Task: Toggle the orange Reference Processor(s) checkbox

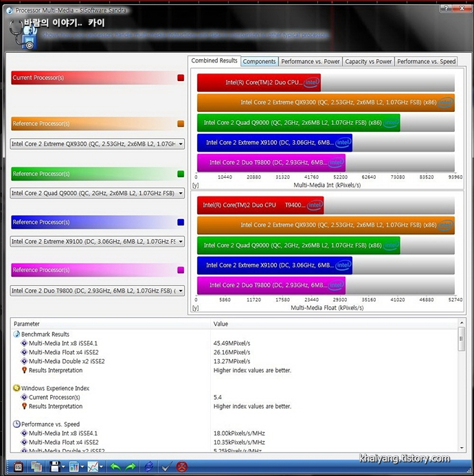Action: click(181, 124)
